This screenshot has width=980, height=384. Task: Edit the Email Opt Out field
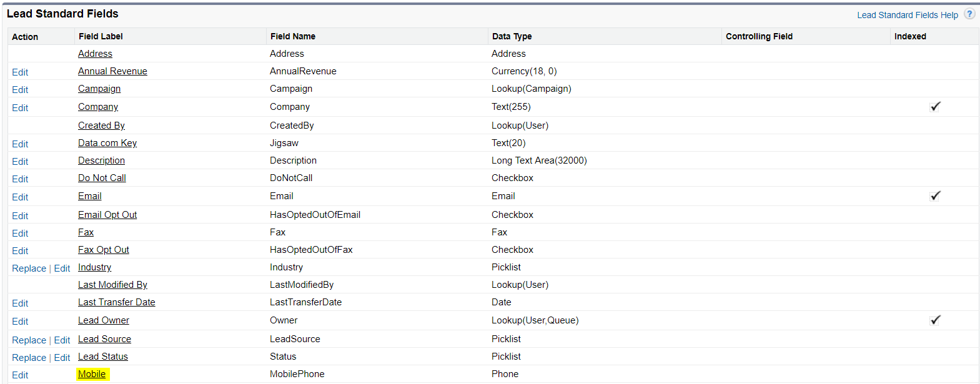(x=20, y=216)
